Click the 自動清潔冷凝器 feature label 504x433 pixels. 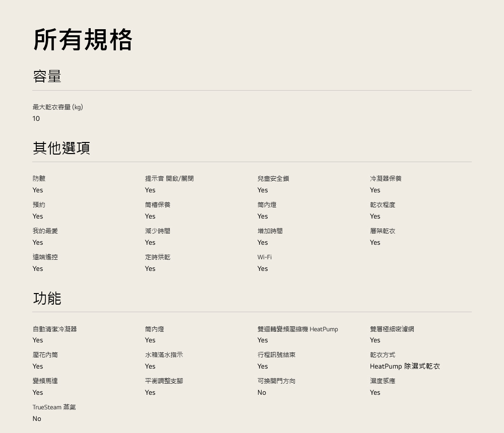point(54,329)
